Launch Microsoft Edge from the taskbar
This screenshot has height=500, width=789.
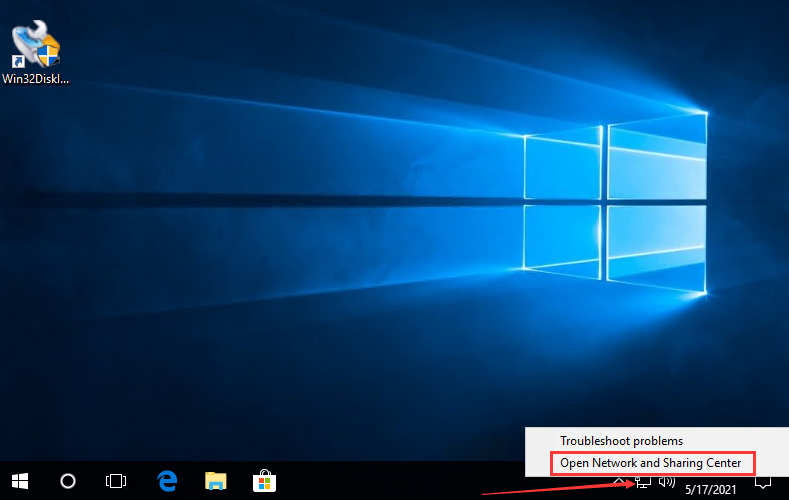[x=167, y=481]
